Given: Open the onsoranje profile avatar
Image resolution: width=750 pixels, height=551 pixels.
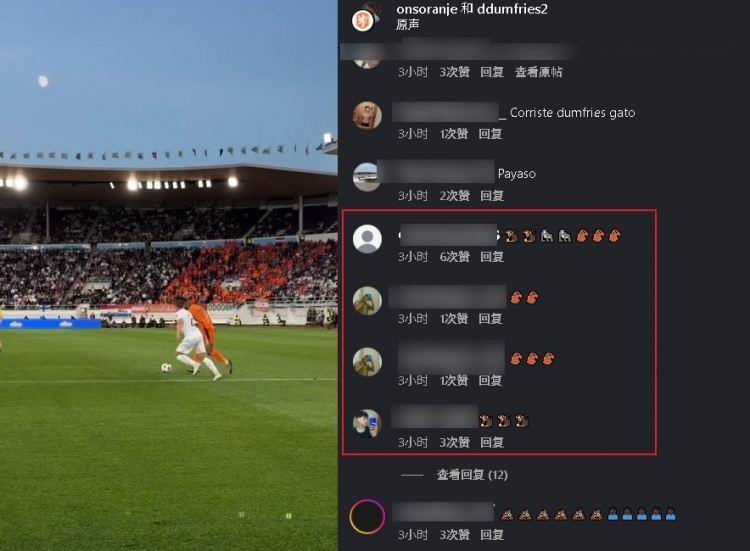Looking at the screenshot, I should tap(362, 20).
